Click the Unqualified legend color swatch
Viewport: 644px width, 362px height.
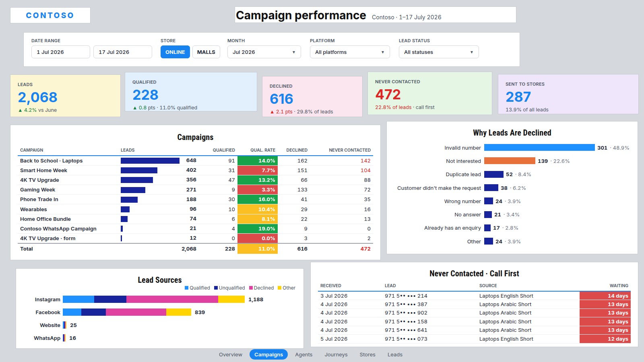pyautogui.click(x=216, y=288)
